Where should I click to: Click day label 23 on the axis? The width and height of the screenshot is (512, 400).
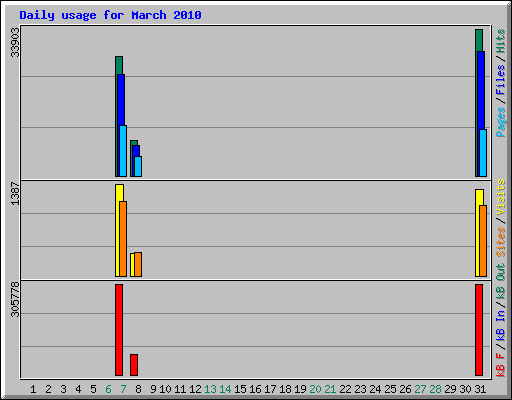[360, 389]
